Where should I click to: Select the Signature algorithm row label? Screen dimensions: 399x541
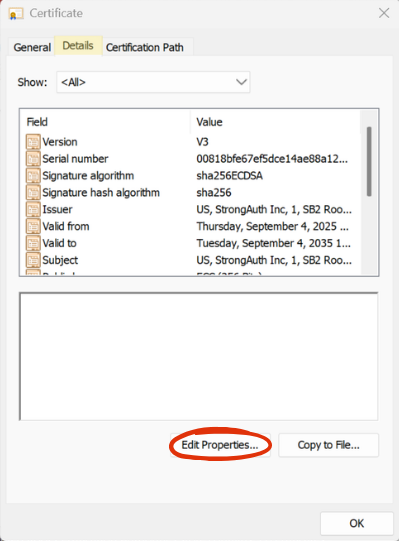(88, 176)
